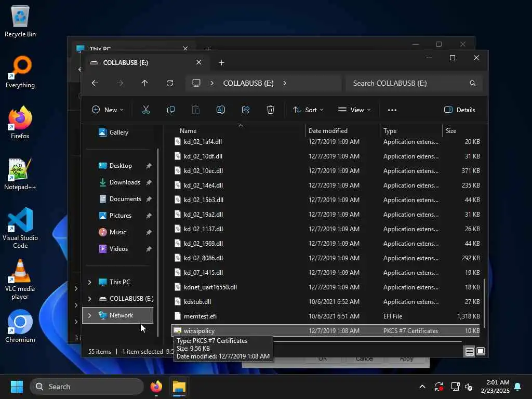Click chevron before COLLABUSB in address bar
Image resolution: width=532 pixels, height=399 pixels.
pyautogui.click(x=212, y=83)
